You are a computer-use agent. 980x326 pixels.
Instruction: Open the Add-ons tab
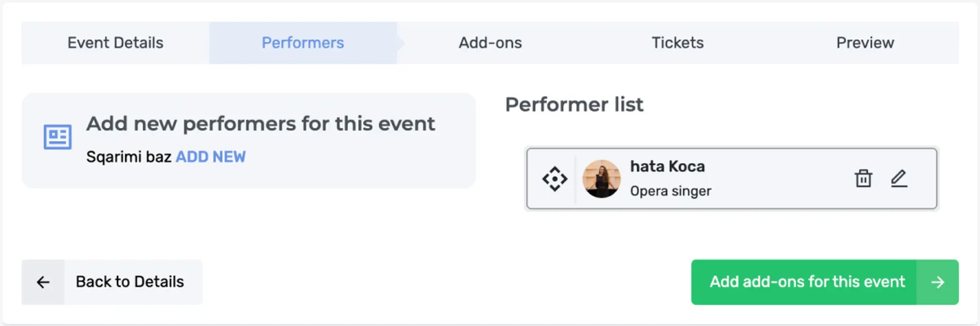[x=491, y=43]
